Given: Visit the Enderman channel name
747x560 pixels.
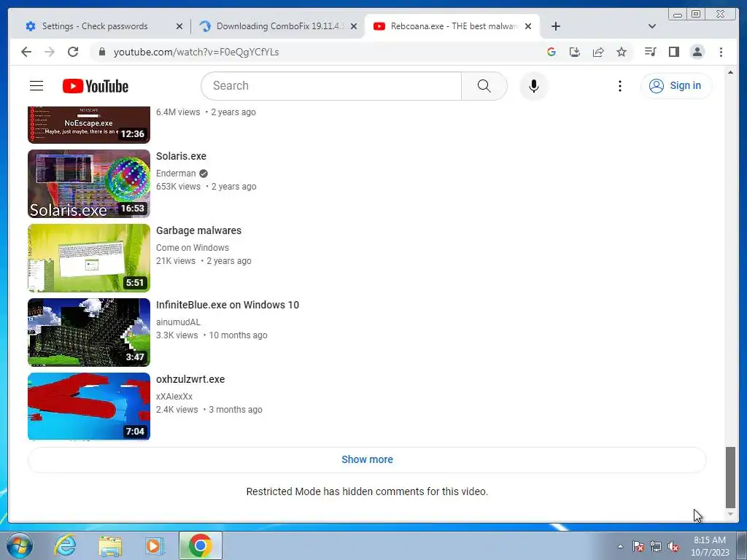Looking at the screenshot, I should tap(176, 174).
